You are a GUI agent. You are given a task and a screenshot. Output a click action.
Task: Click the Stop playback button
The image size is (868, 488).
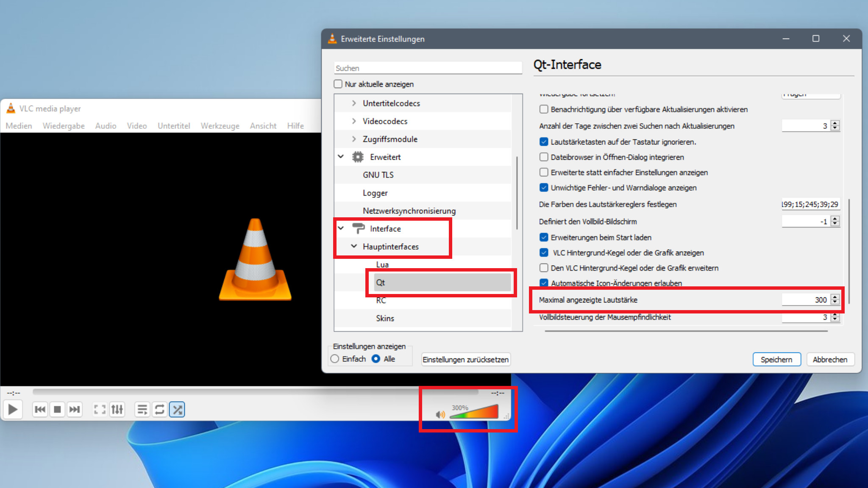[57, 409]
